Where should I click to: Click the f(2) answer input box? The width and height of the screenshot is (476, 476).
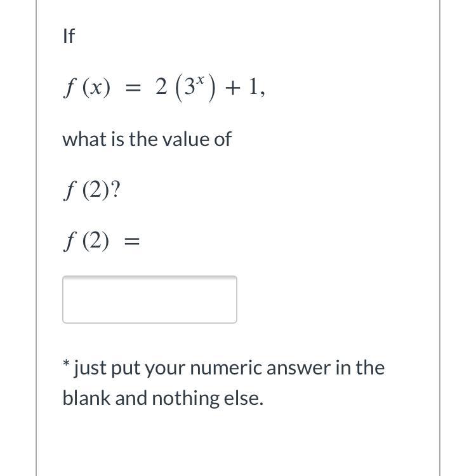coord(150,300)
